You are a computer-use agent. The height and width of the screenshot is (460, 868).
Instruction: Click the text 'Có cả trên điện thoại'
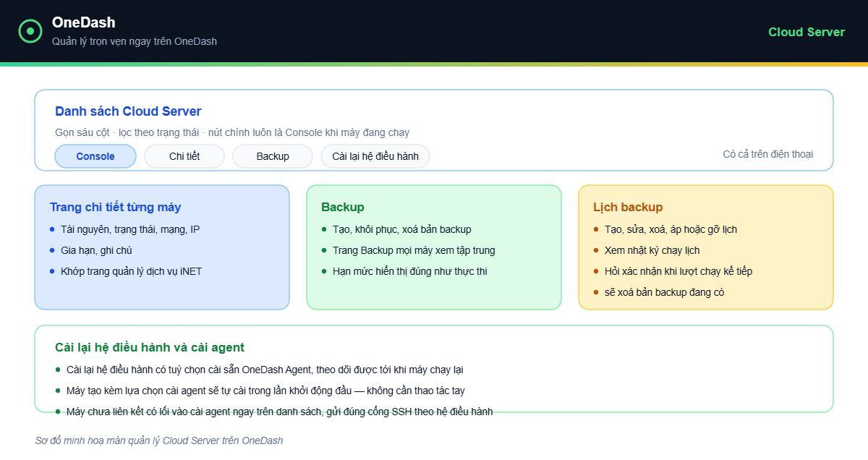click(768, 154)
